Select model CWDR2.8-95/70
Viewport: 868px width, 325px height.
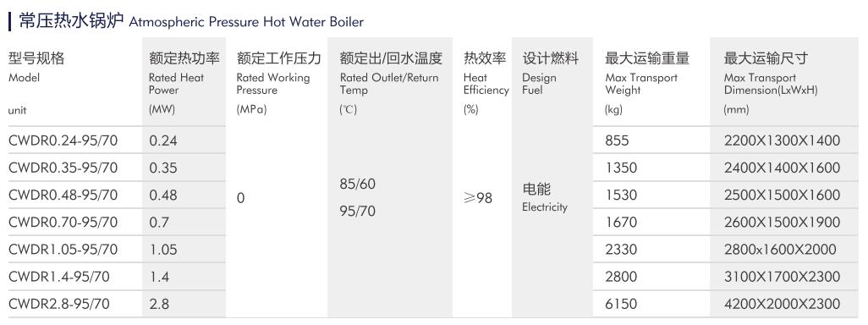coord(58,304)
